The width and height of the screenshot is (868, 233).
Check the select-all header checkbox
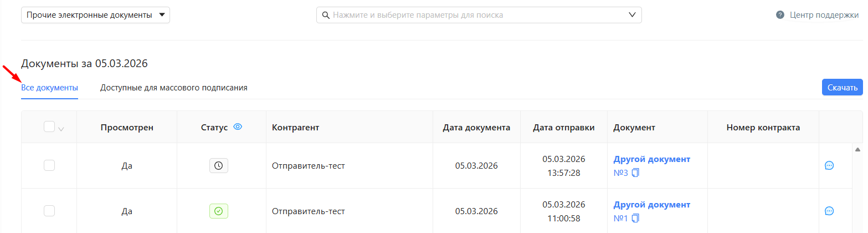pos(49,127)
